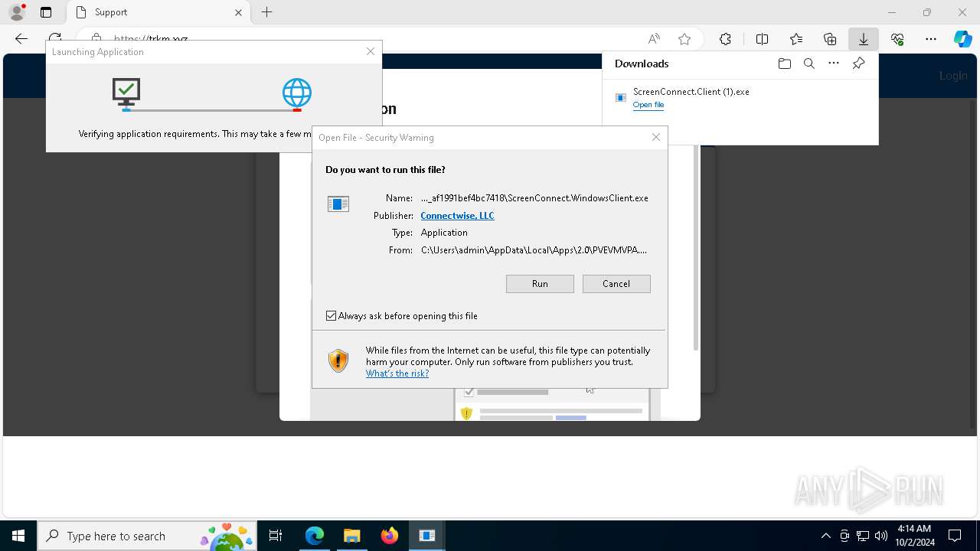The height and width of the screenshot is (551, 980).
Task: Close the Open File Security Warning dialog
Action: 656,137
